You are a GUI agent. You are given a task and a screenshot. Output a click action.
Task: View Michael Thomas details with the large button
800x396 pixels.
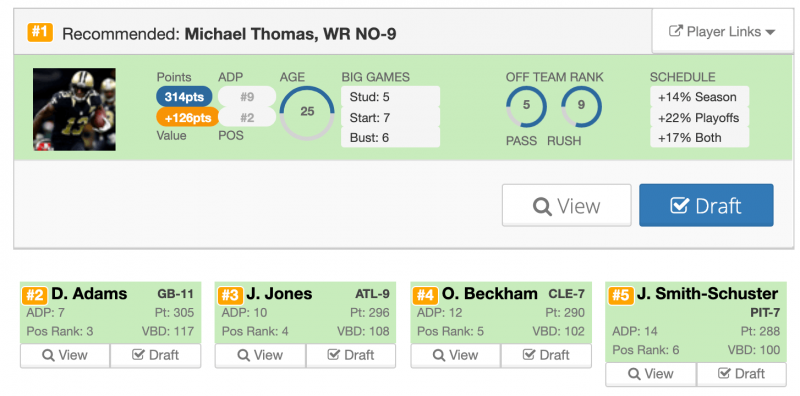566,205
